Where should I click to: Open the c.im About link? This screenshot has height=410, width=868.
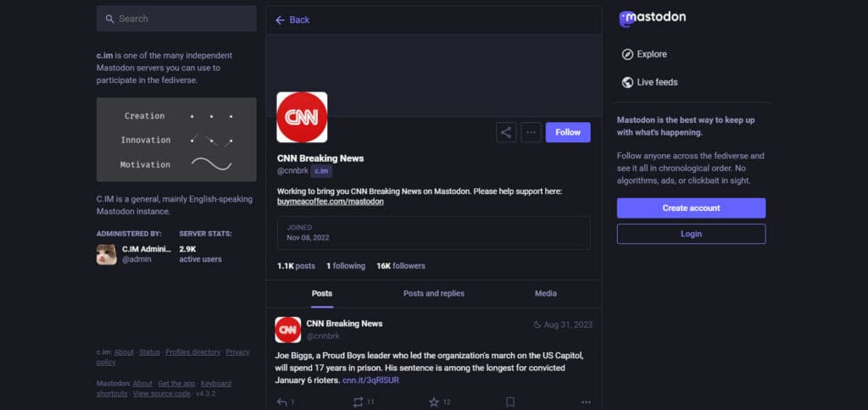click(124, 352)
